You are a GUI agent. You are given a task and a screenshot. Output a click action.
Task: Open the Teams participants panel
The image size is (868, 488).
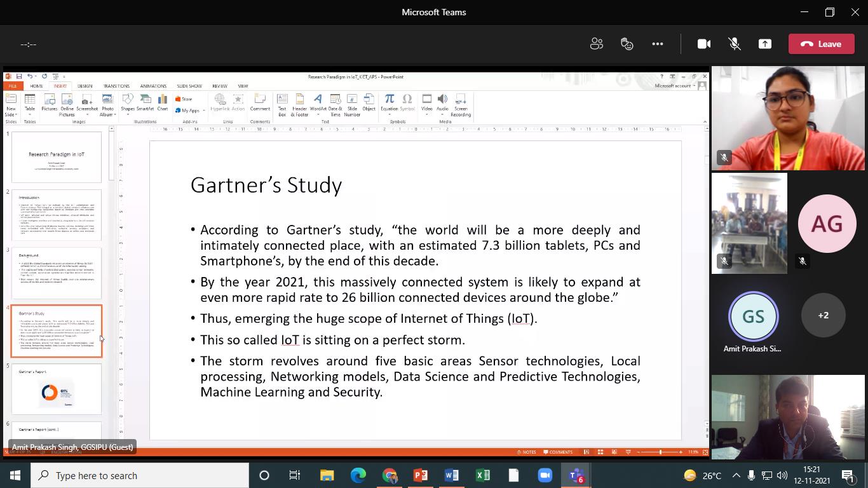[596, 44]
